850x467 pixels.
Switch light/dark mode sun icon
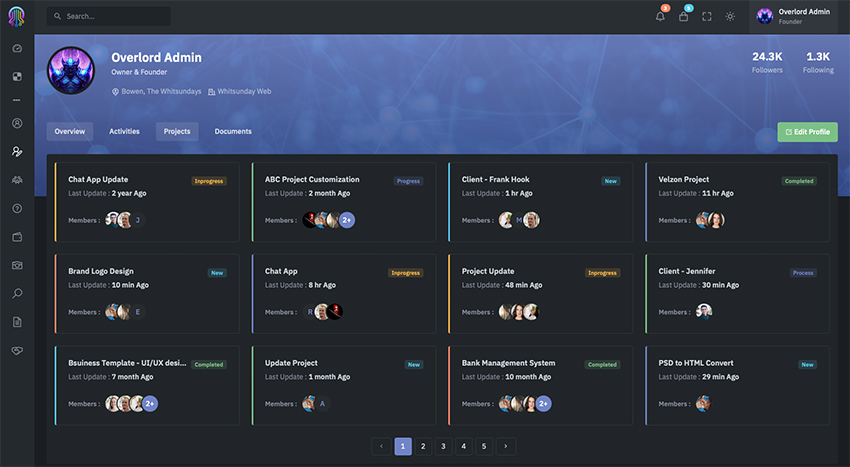[730, 16]
